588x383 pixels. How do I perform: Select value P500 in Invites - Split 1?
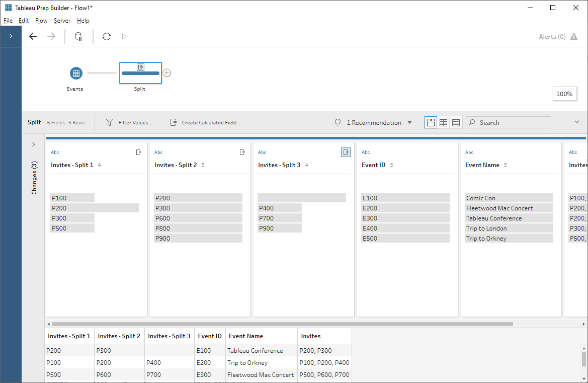(x=72, y=228)
